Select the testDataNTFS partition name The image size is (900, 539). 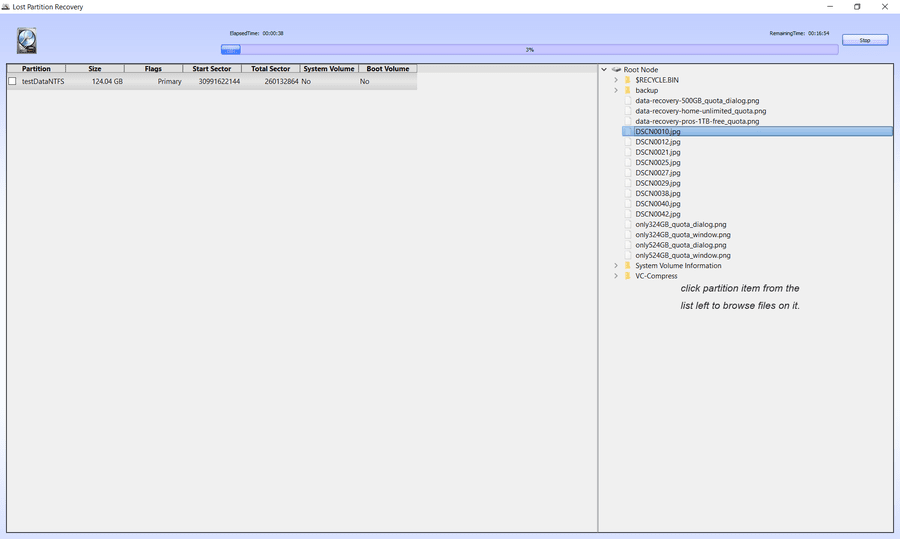pyautogui.click(x=43, y=82)
